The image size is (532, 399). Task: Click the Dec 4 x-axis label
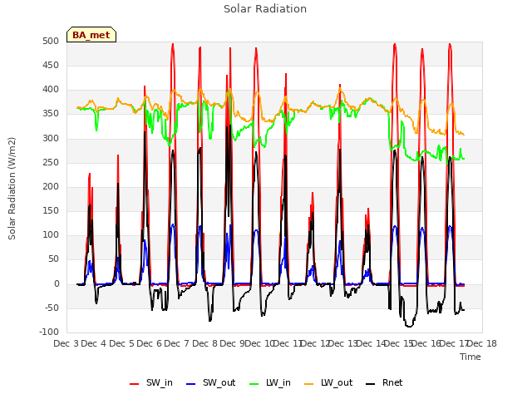(x=94, y=343)
